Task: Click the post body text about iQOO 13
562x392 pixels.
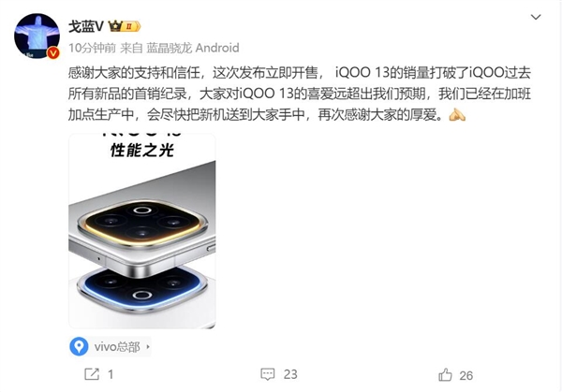Action: tap(300, 94)
